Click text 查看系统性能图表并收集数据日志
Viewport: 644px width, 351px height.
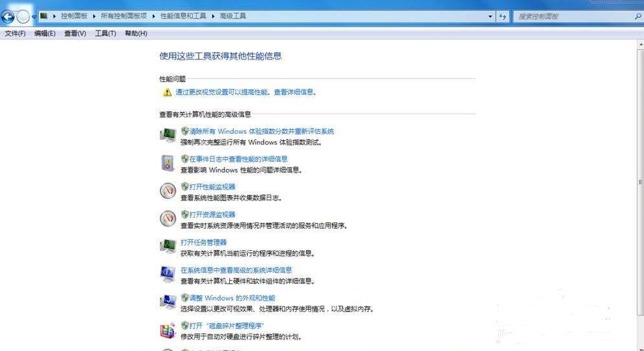click(232, 198)
